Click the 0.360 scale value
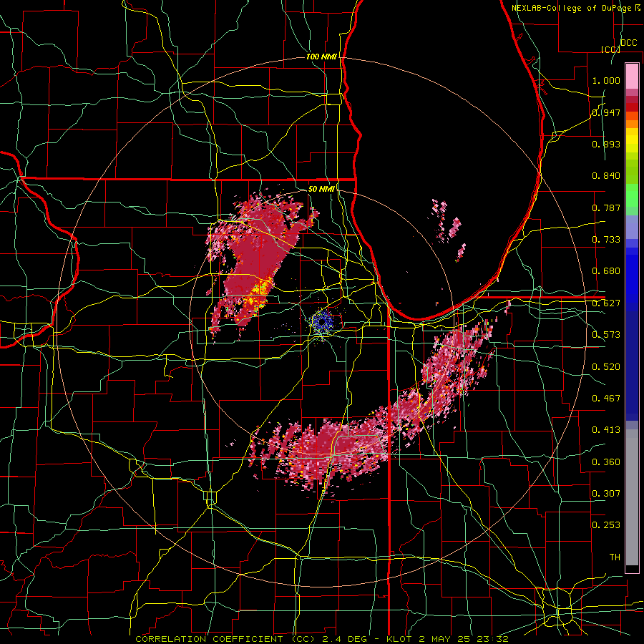 point(606,462)
